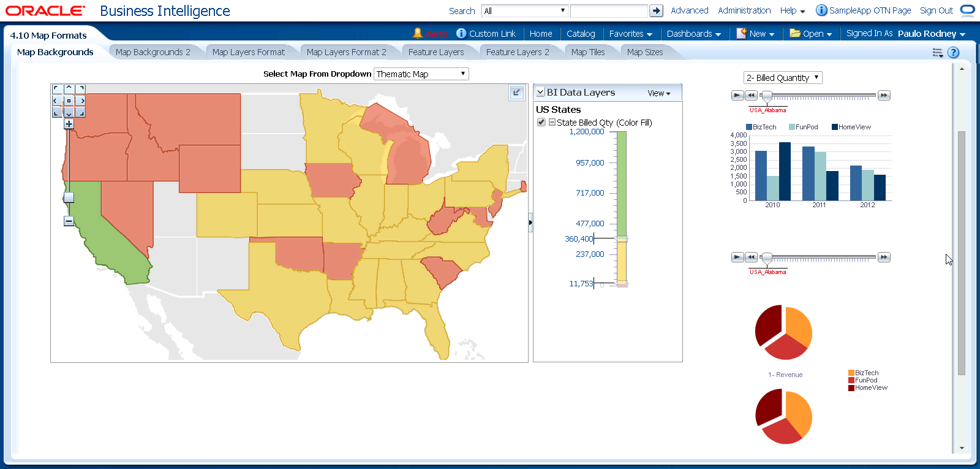This screenshot has height=469, width=980.
Task: Click the Sign Out link
Action: click(x=937, y=10)
